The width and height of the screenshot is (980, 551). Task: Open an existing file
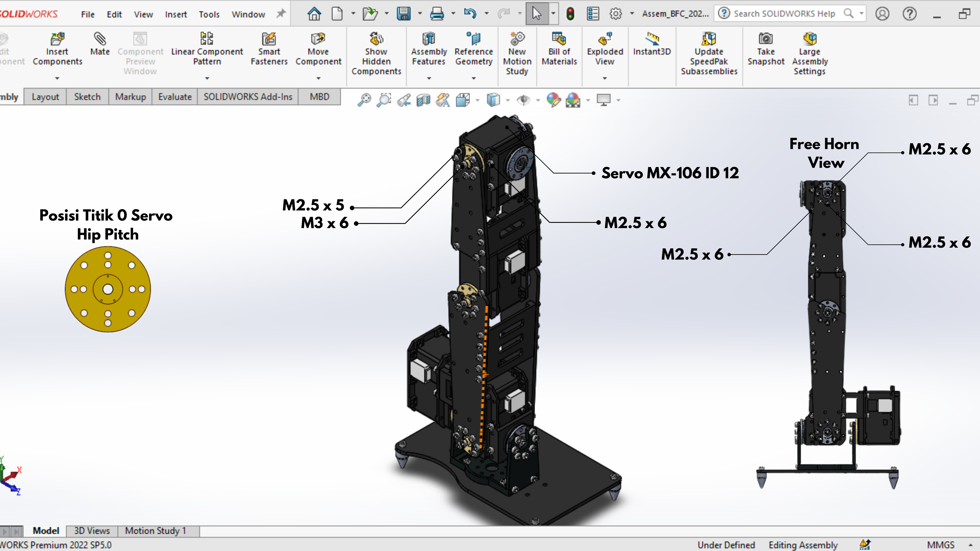(x=370, y=14)
